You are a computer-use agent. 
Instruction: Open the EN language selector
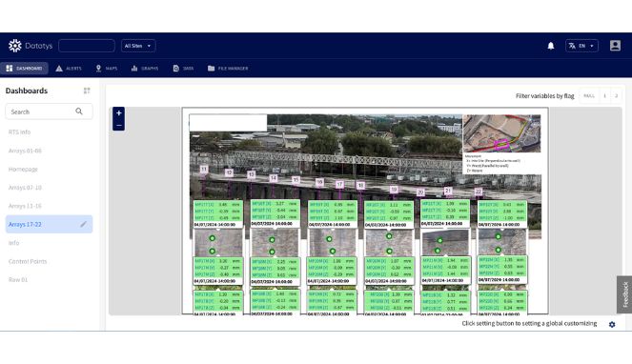(x=581, y=46)
